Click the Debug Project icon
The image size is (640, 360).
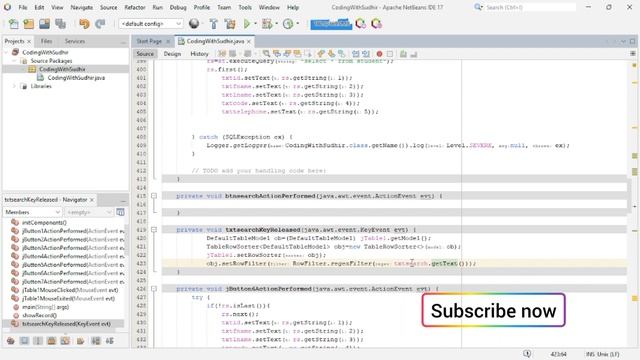pos(267,24)
